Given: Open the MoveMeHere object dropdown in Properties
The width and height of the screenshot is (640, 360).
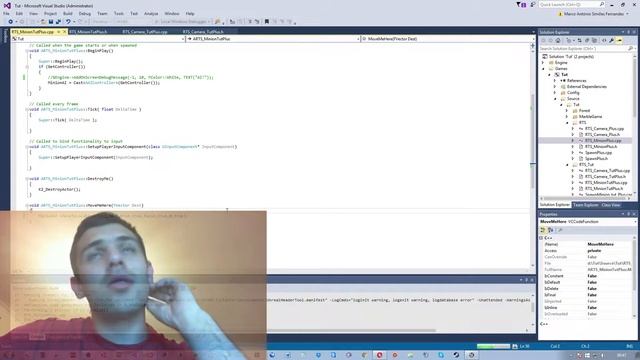Looking at the screenshot, I should (x=635, y=222).
